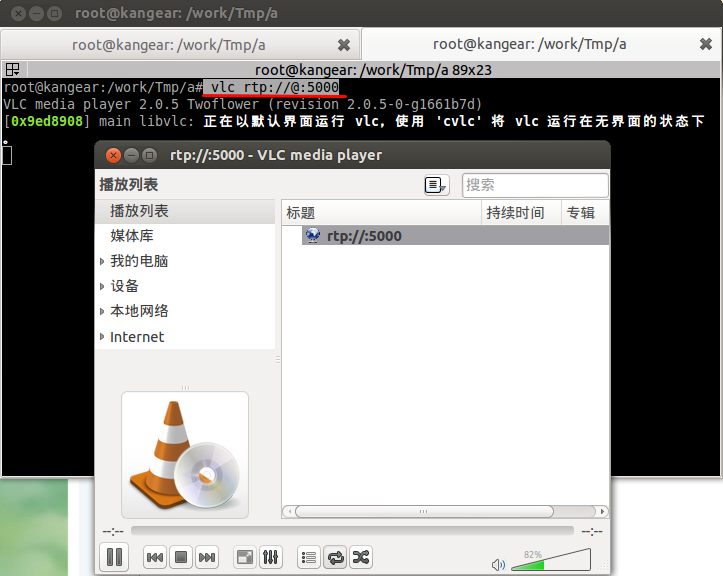This screenshot has width=723, height=576.
Task: Click the scrollbar right arrow
Action: point(602,511)
